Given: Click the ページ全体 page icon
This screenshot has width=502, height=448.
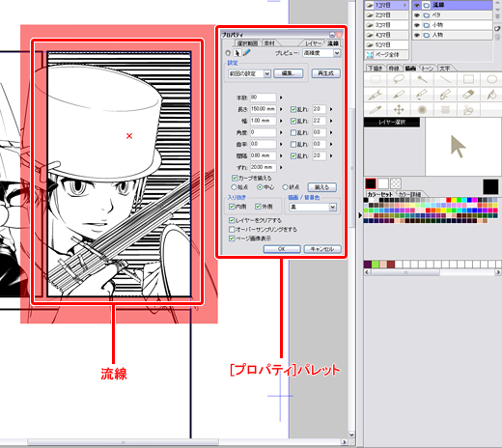Looking at the screenshot, I should [370, 55].
